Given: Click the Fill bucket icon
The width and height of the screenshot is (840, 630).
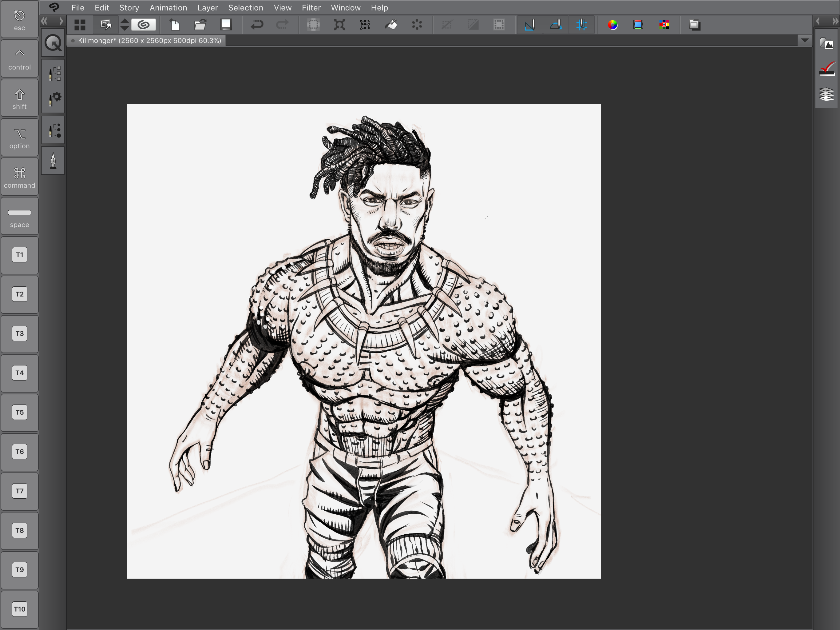Looking at the screenshot, I should pyautogui.click(x=391, y=25).
